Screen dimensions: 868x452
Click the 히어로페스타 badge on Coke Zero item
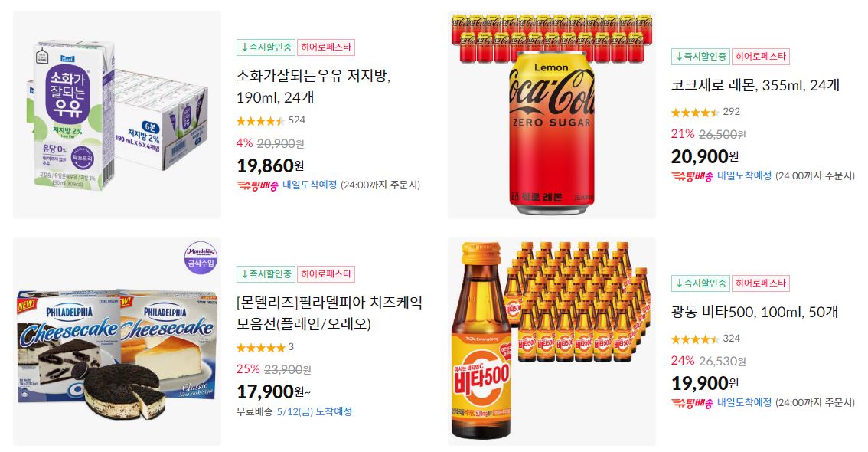tap(761, 57)
